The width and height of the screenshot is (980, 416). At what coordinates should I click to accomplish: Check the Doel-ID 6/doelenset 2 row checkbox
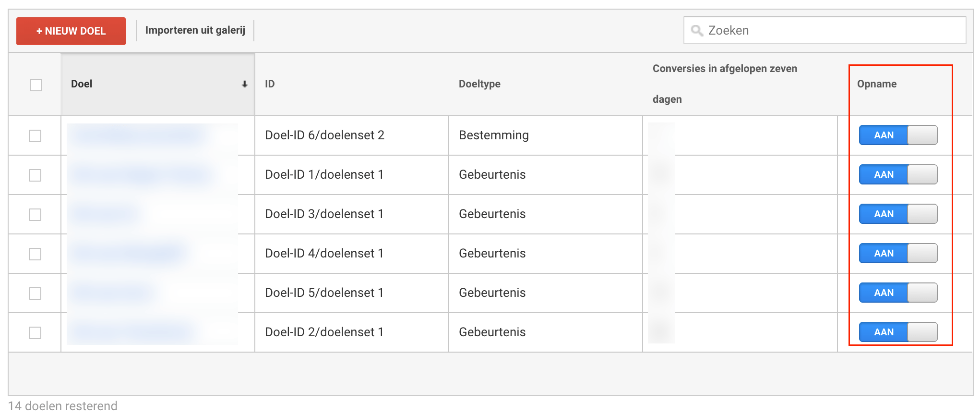coord(35,136)
